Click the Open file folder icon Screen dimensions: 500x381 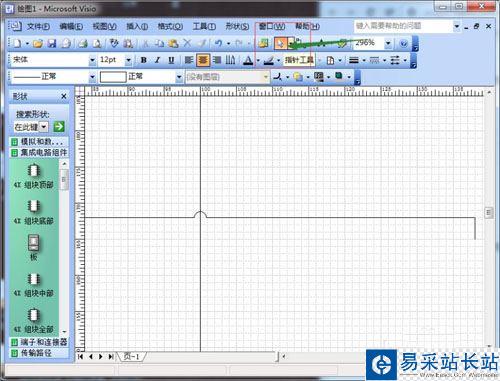point(38,43)
